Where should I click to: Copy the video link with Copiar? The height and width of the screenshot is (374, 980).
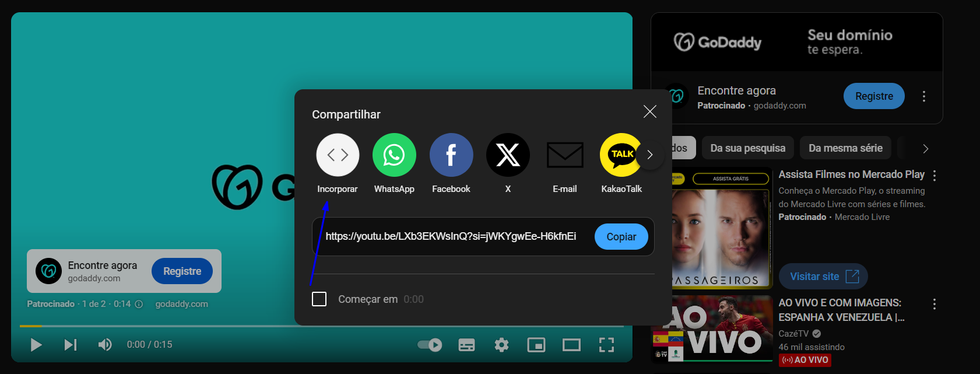tap(621, 237)
